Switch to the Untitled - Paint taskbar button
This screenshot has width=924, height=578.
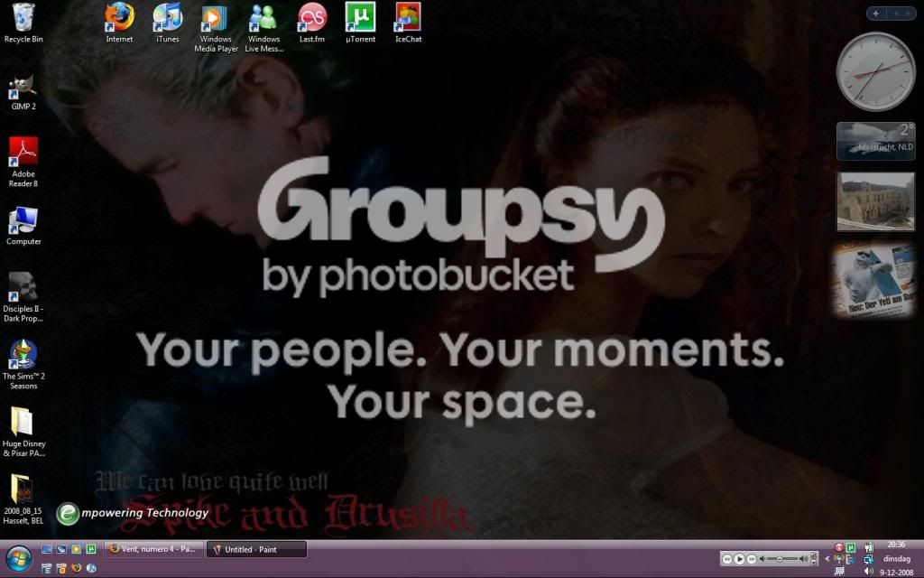pos(256,549)
